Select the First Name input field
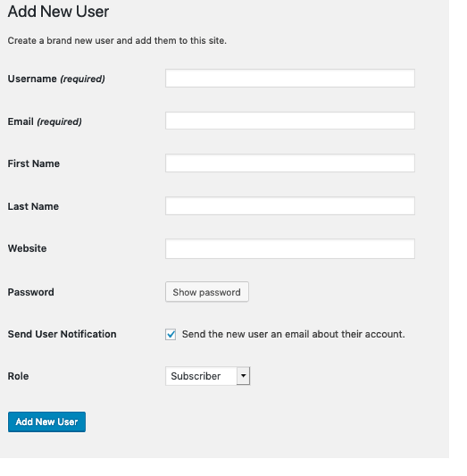This screenshot has width=467, height=476. 290,163
